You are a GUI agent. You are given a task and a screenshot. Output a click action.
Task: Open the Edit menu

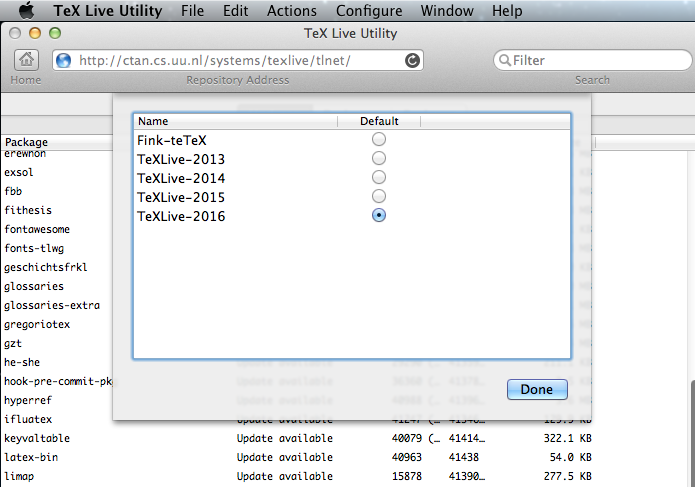pos(235,11)
